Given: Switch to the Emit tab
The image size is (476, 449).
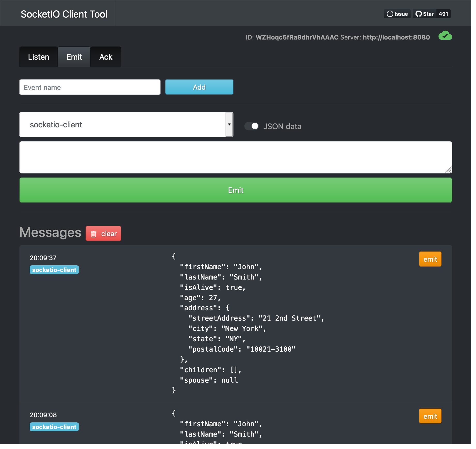Looking at the screenshot, I should click(x=74, y=57).
